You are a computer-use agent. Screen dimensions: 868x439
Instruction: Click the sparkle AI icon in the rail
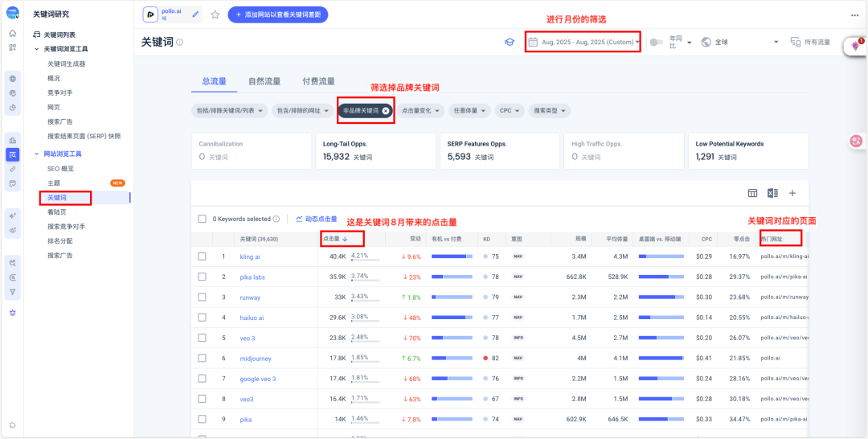tap(13, 215)
